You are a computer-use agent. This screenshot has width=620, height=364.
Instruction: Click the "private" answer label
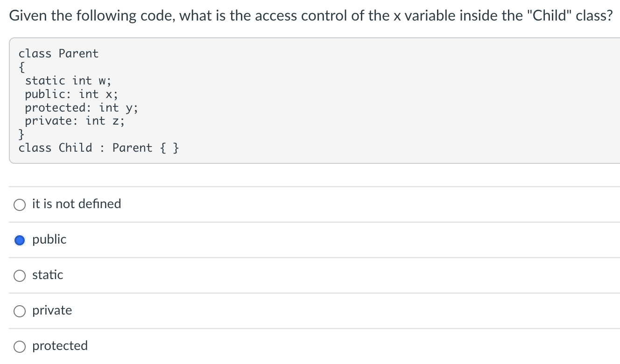(x=52, y=310)
